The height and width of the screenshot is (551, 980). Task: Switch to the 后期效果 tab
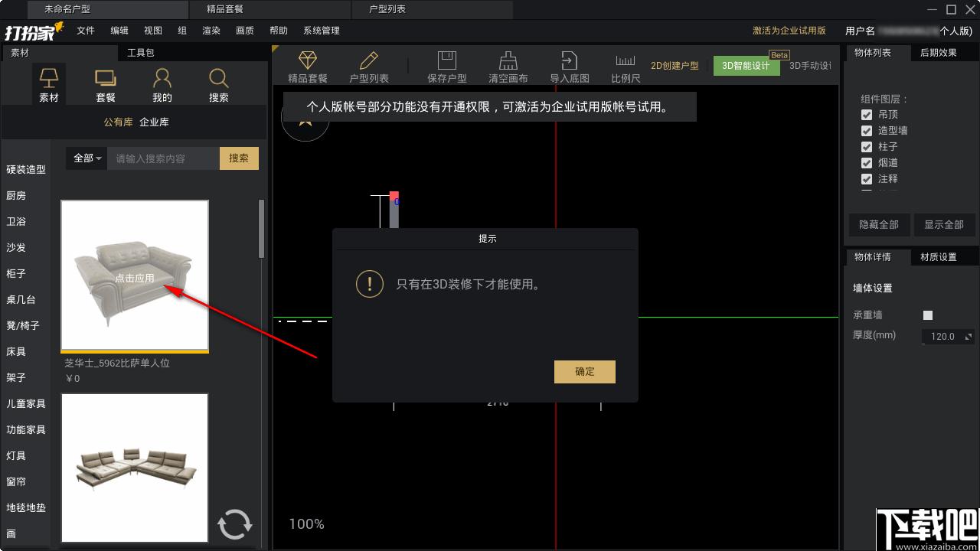[939, 53]
